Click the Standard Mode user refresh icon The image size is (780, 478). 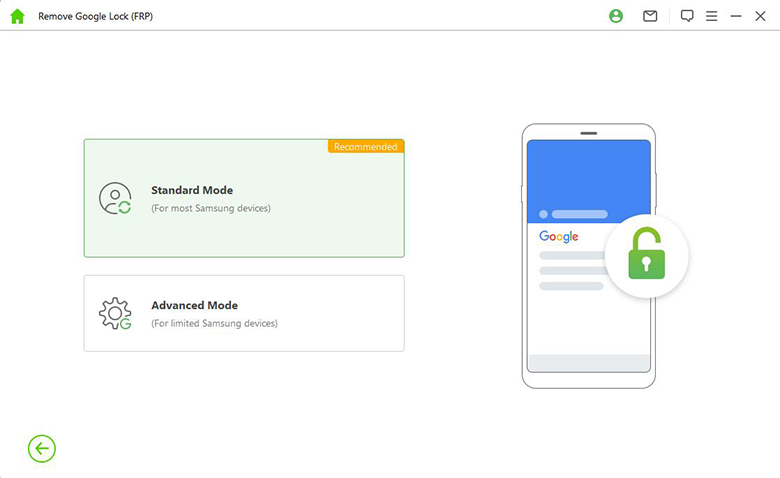point(115,199)
